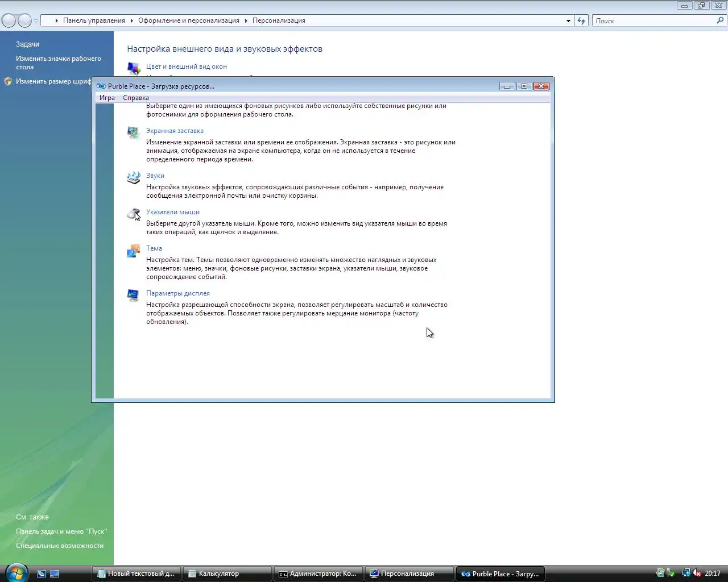Select Оформление и персонализация breadcrumb
Screen dimensions: 728x582
[x=189, y=20]
